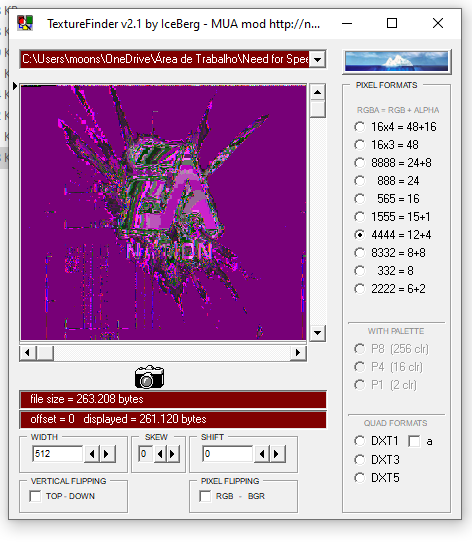Open the file path dropdown arrow
The image size is (472, 543).
[x=317, y=59]
